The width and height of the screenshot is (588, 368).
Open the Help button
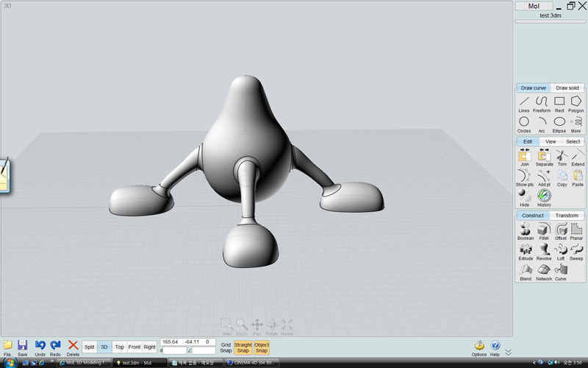[495, 348]
